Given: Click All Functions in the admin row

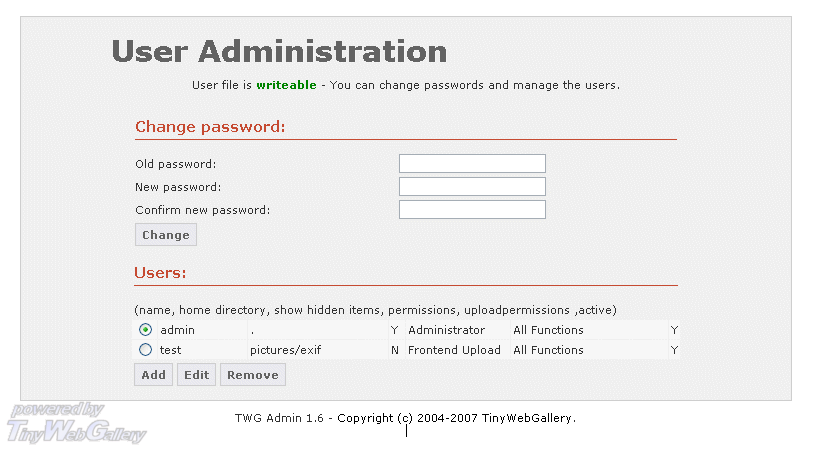Looking at the screenshot, I should [548, 330].
